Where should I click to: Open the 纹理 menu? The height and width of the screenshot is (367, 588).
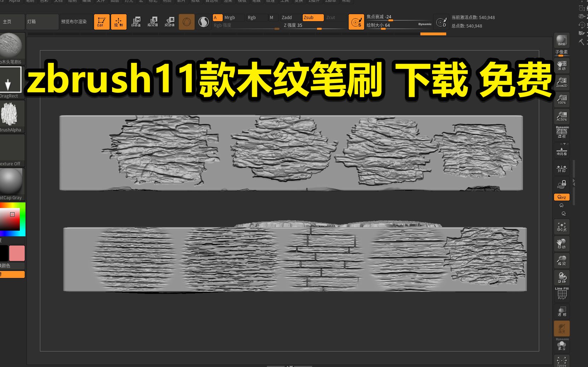(x=270, y=1)
